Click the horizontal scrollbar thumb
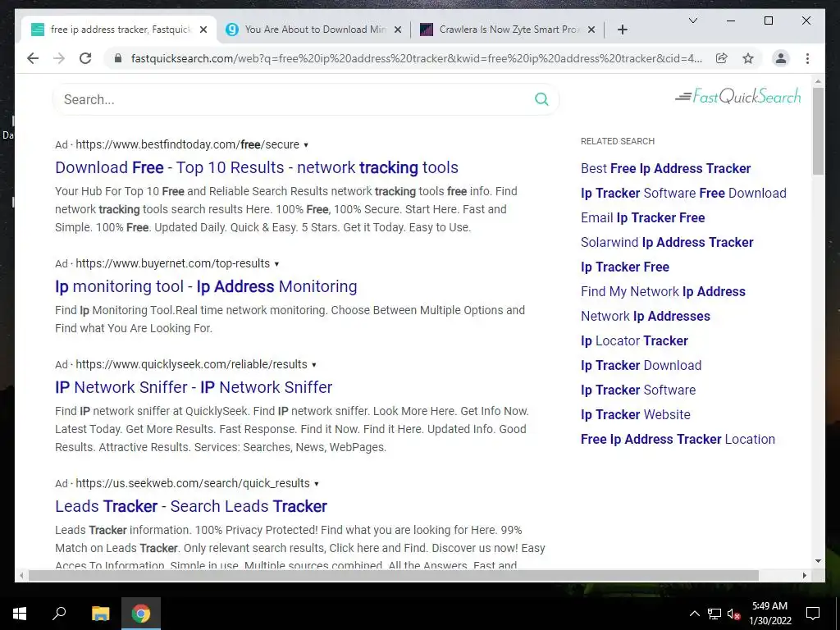 click(x=393, y=575)
